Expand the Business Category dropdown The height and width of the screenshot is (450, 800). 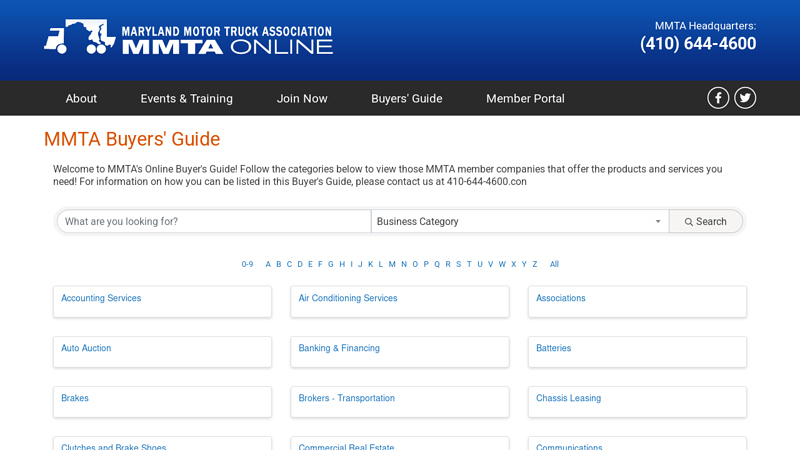tap(520, 221)
